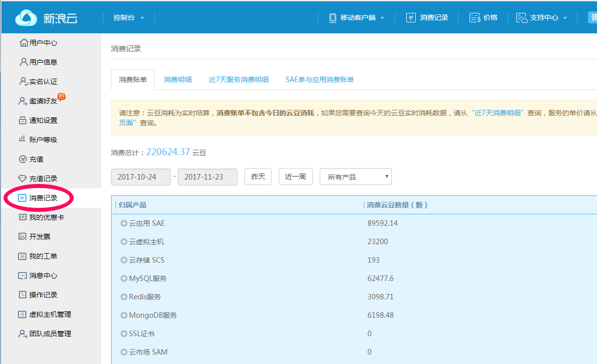The width and height of the screenshot is (597, 364).
Task: Click the yen icon beside sidebar 消费记录
Action: tap(22, 198)
